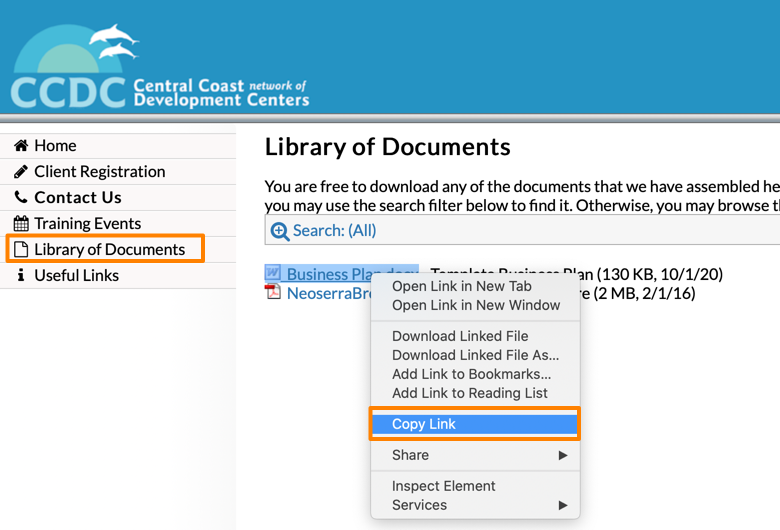Select Add Link to Reading List

469,393
